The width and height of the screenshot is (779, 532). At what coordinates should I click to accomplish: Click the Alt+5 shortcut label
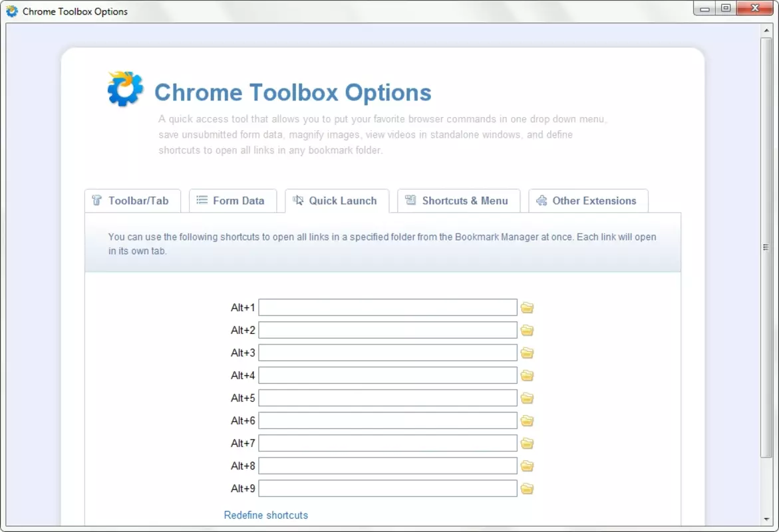[x=242, y=398]
